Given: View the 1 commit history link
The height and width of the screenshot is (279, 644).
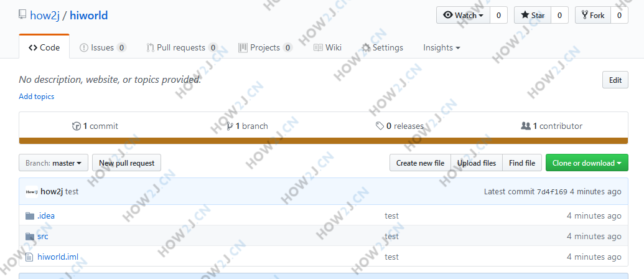Looking at the screenshot, I should [x=95, y=126].
